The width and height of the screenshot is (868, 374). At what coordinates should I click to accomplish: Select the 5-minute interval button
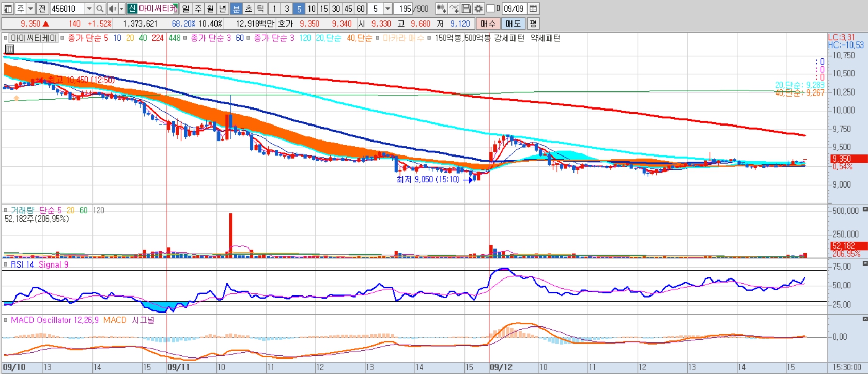pos(299,9)
